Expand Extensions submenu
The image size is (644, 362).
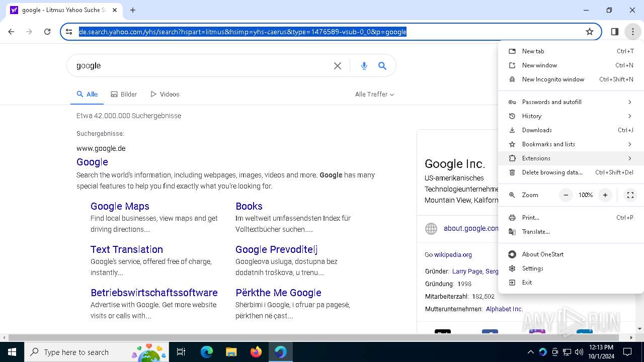coord(571,158)
